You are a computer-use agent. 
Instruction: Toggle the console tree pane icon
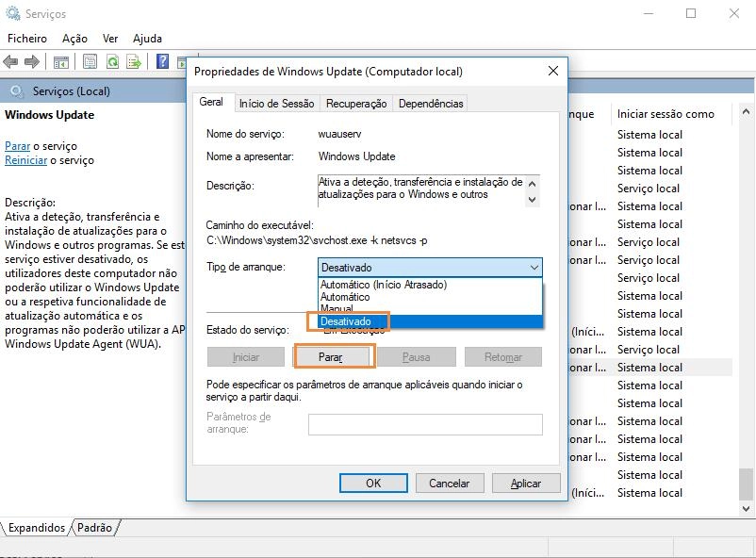[60, 60]
